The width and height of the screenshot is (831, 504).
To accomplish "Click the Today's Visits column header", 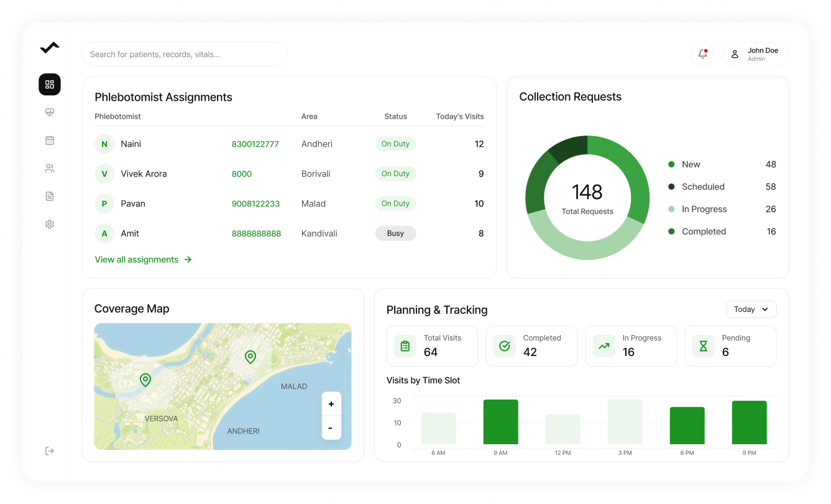I will 460,117.
